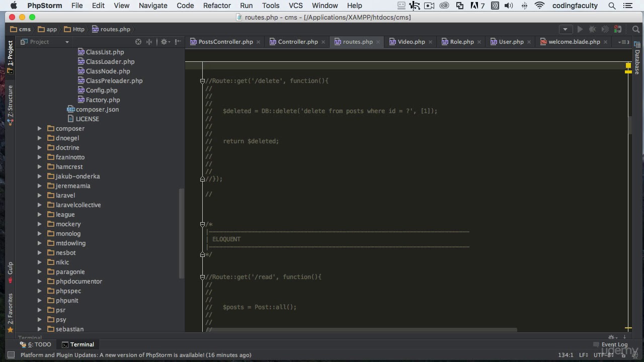The height and width of the screenshot is (362, 644).
Task: Expand the sebastian folder
Action: [40, 329]
